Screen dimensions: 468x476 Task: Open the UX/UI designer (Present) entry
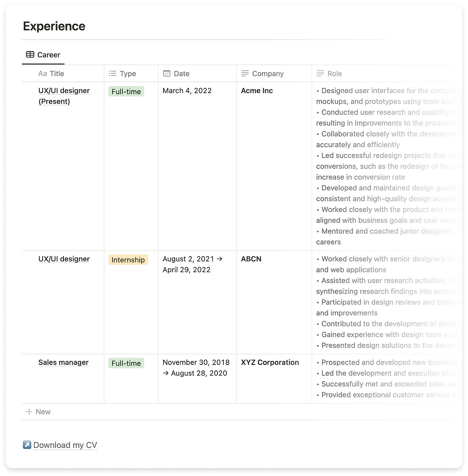pyautogui.click(x=64, y=96)
